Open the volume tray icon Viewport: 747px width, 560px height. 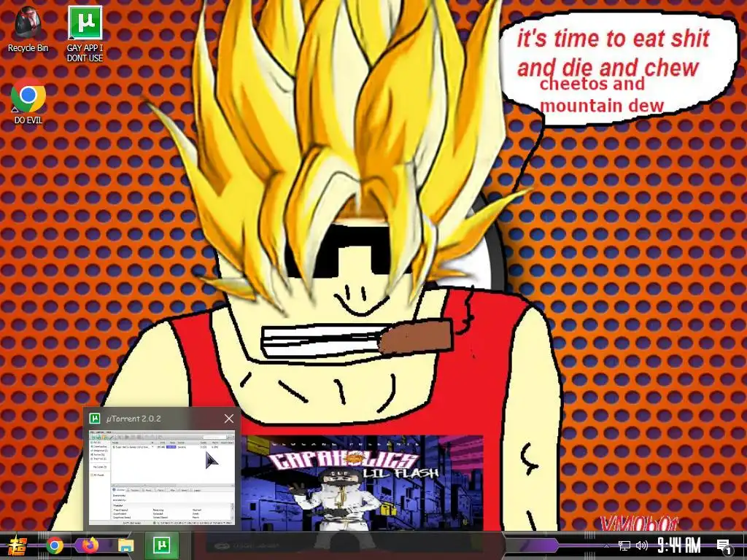pyautogui.click(x=642, y=545)
